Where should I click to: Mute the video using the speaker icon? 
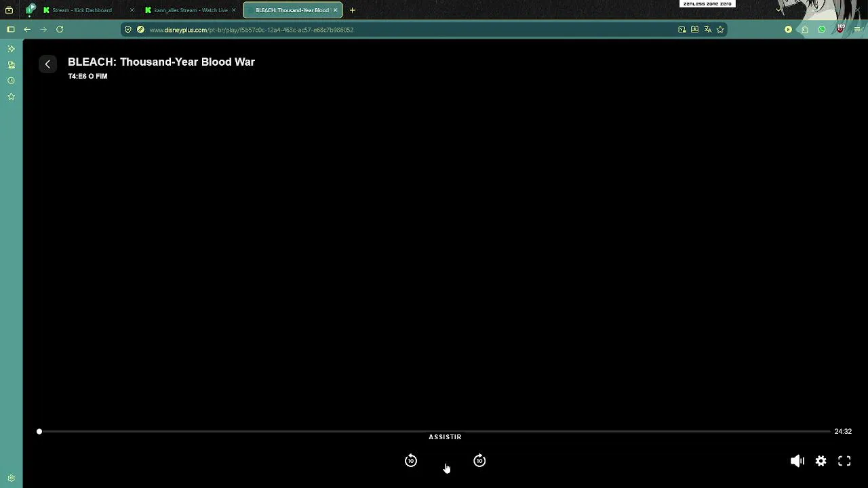point(797,461)
